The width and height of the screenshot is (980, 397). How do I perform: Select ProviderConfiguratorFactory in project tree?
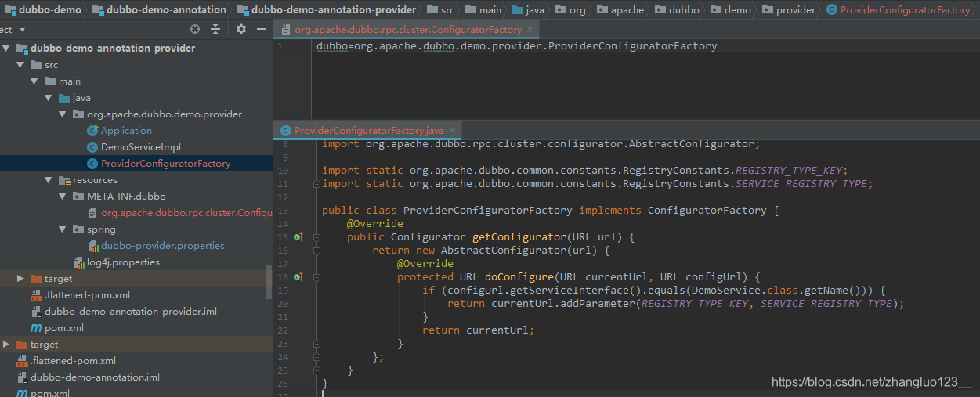click(x=165, y=164)
